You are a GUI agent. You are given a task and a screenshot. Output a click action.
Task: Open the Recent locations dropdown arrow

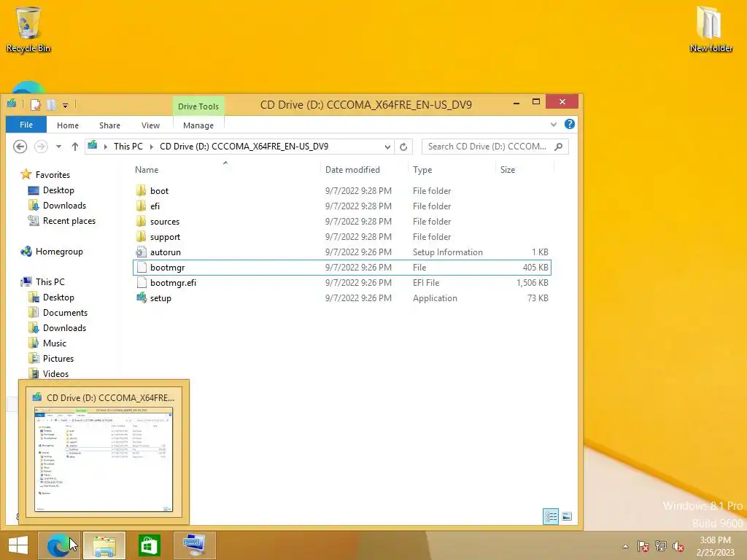pos(58,147)
